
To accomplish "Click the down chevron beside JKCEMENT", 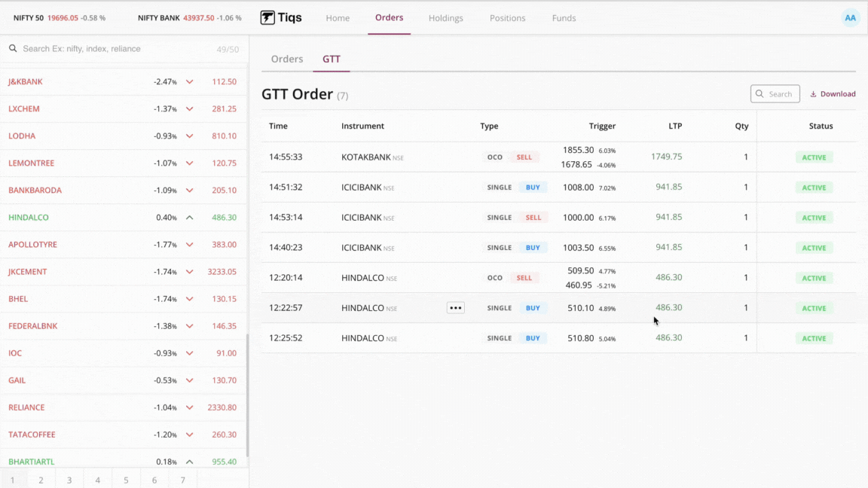I will point(189,272).
